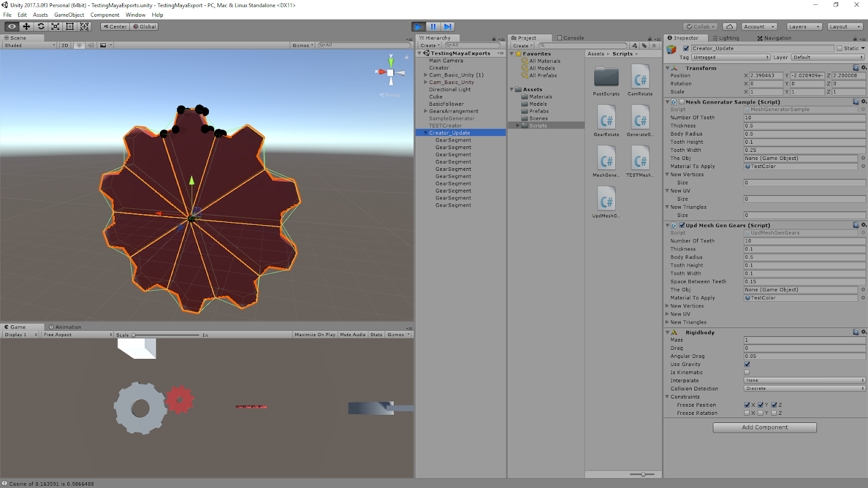The height and width of the screenshot is (488, 868).
Task: Check the Is Kinematic box
Action: (747, 373)
